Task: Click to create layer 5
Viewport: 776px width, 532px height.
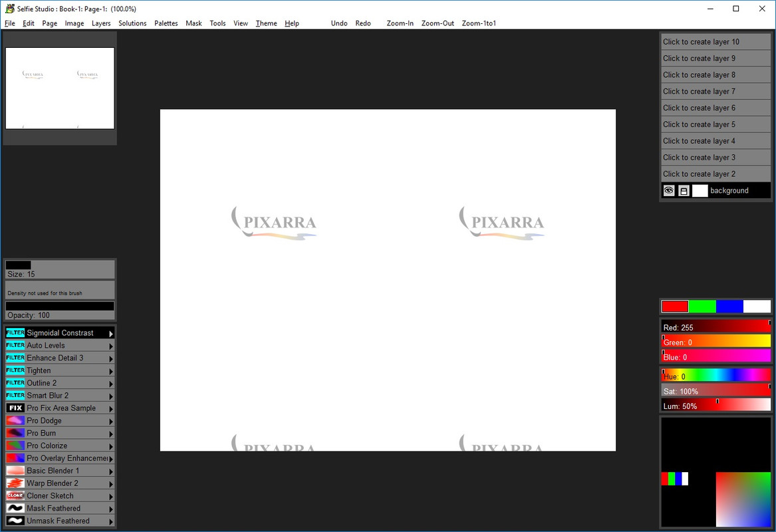Action: (x=715, y=124)
